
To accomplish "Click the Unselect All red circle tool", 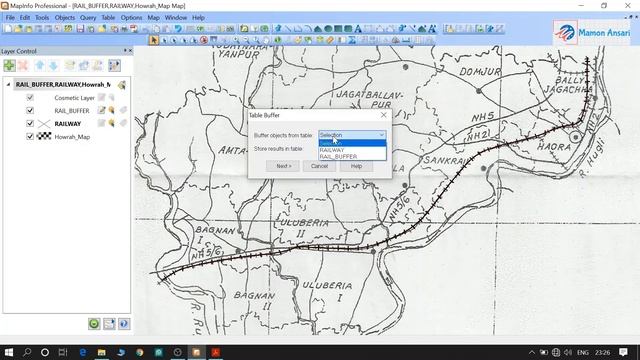I will (204, 40).
